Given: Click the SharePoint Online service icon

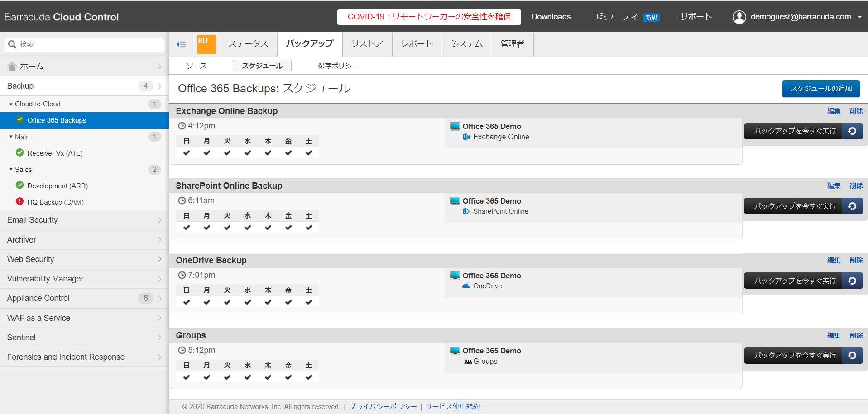Looking at the screenshot, I should 466,211.
